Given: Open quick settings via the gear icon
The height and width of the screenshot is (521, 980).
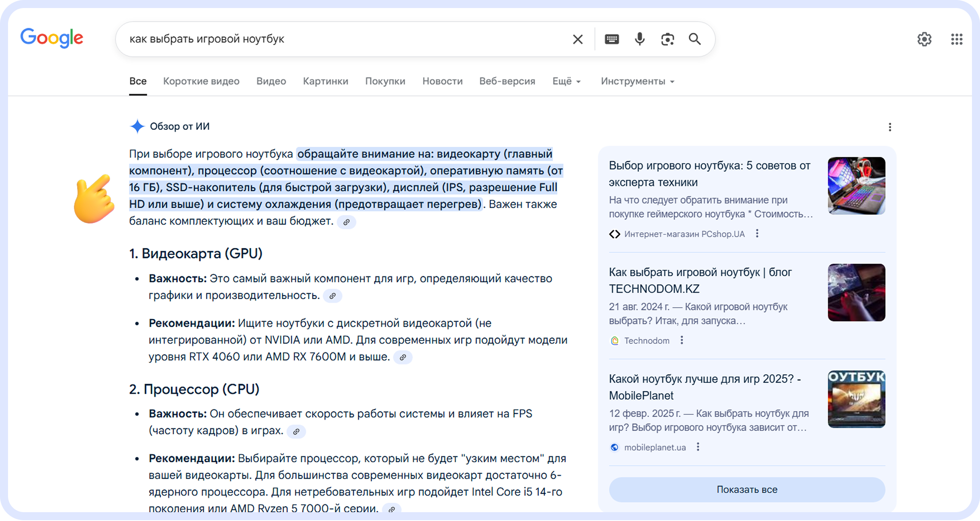Looking at the screenshot, I should point(925,39).
